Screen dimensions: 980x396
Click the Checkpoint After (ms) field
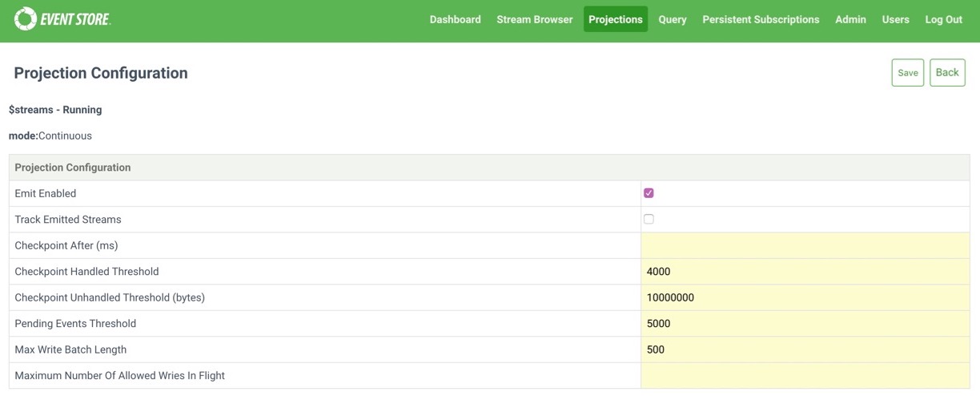[x=805, y=245]
